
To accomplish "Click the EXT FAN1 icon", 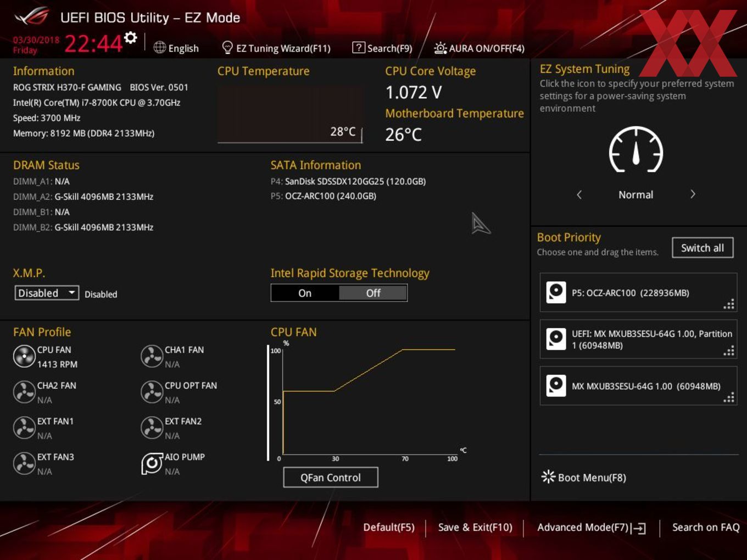I will pyautogui.click(x=24, y=428).
